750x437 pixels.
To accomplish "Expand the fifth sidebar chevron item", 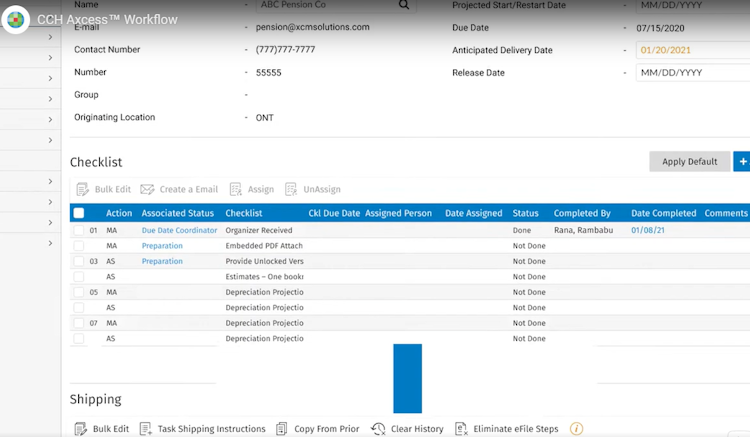I will click(50, 119).
